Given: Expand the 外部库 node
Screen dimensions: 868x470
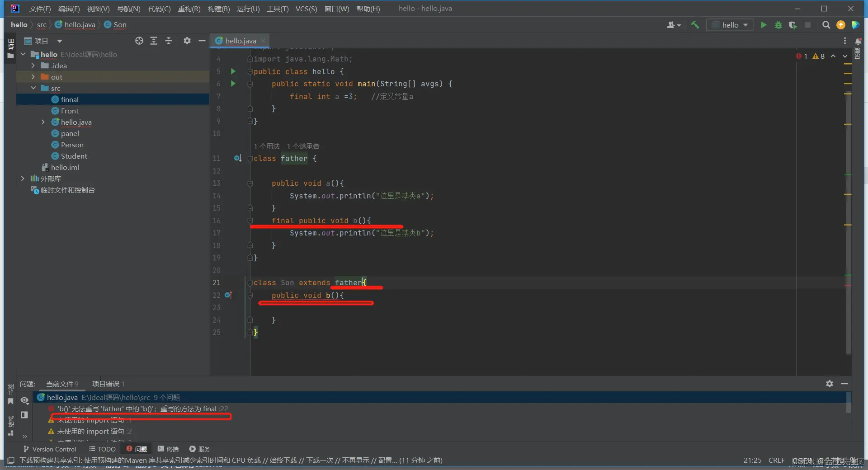Looking at the screenshot, I should click(x=23, y=179).
